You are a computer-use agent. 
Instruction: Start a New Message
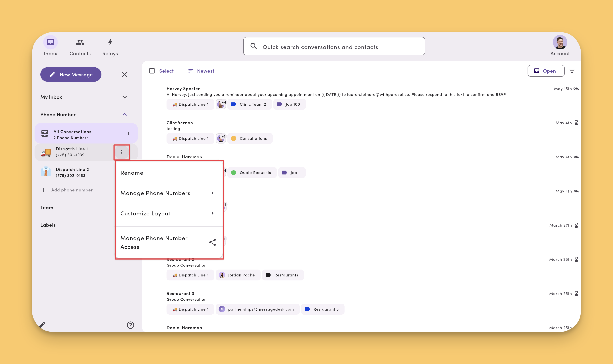pos(71,75)
